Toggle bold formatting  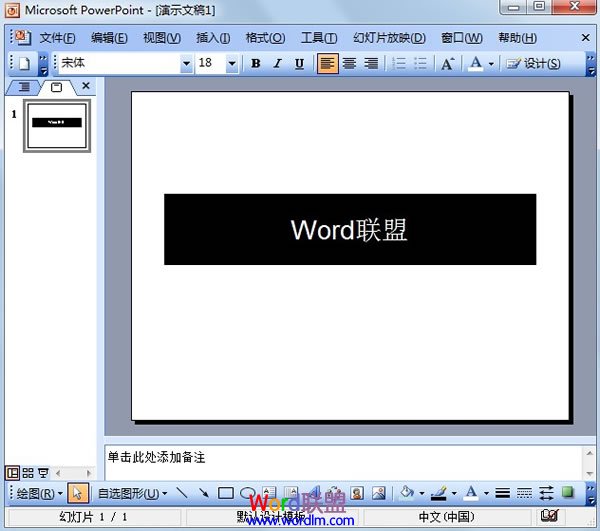[x=256, y=64]
